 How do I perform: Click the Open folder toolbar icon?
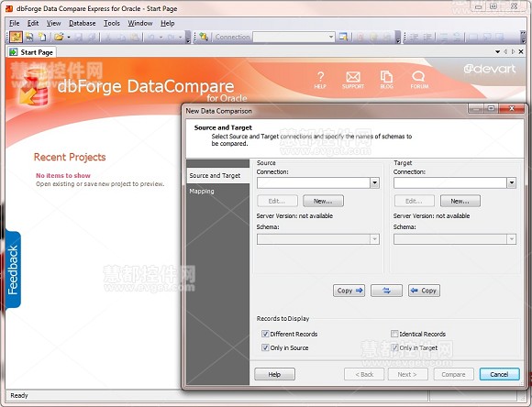coord(59,37)
